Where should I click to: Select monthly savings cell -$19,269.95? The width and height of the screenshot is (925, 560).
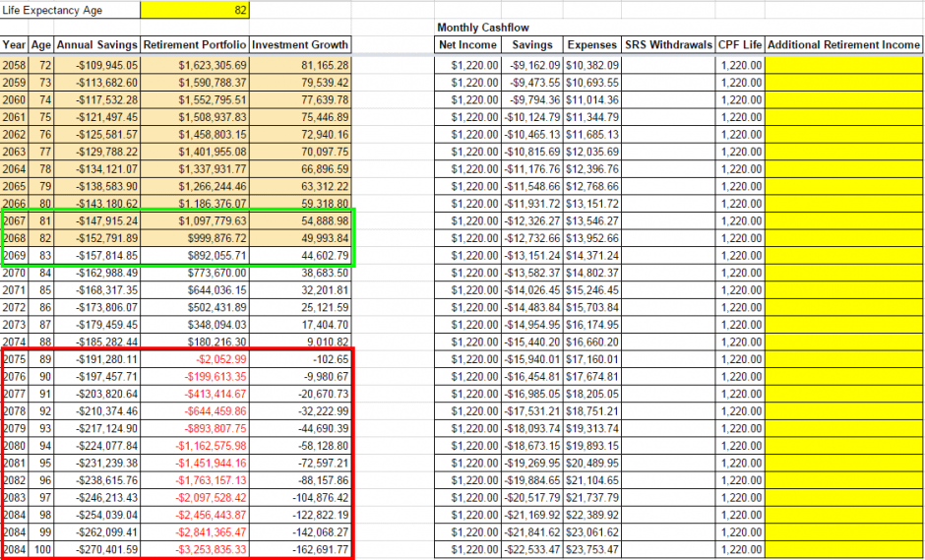[532, 464]
